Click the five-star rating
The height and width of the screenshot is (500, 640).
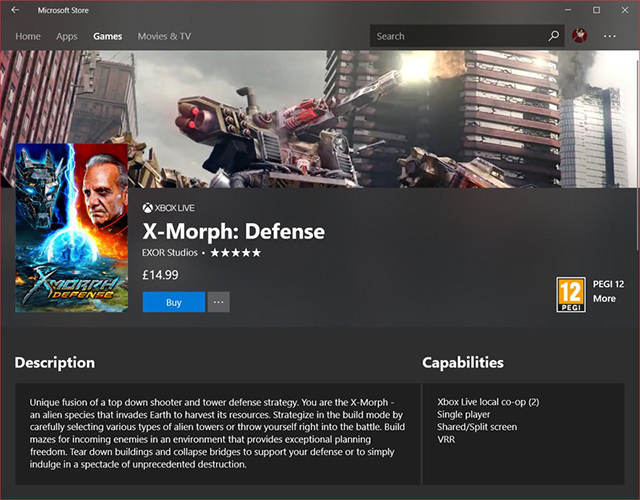pos(236,253)
